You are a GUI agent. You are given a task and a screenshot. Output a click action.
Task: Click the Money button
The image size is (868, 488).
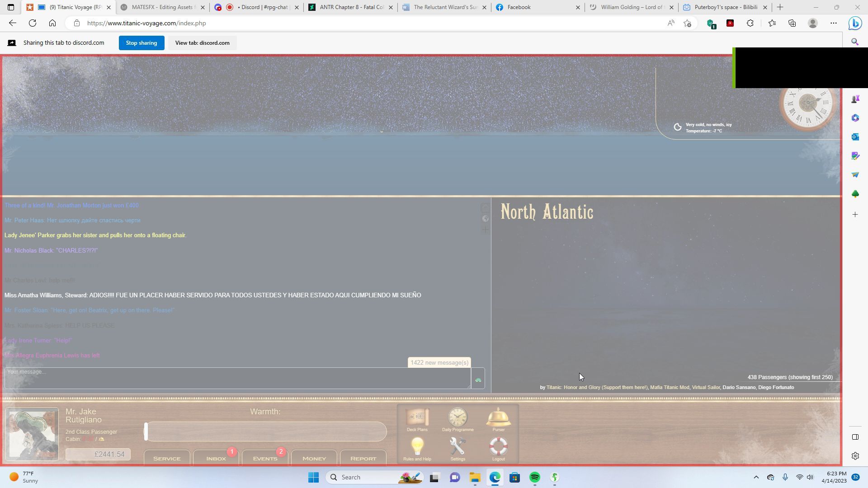(314, 458)
